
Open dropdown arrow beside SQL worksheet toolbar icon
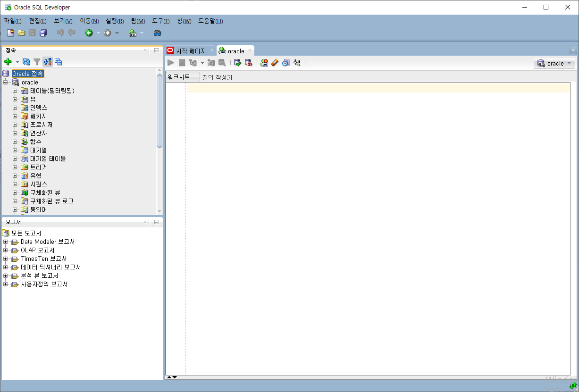pos(142,33)
